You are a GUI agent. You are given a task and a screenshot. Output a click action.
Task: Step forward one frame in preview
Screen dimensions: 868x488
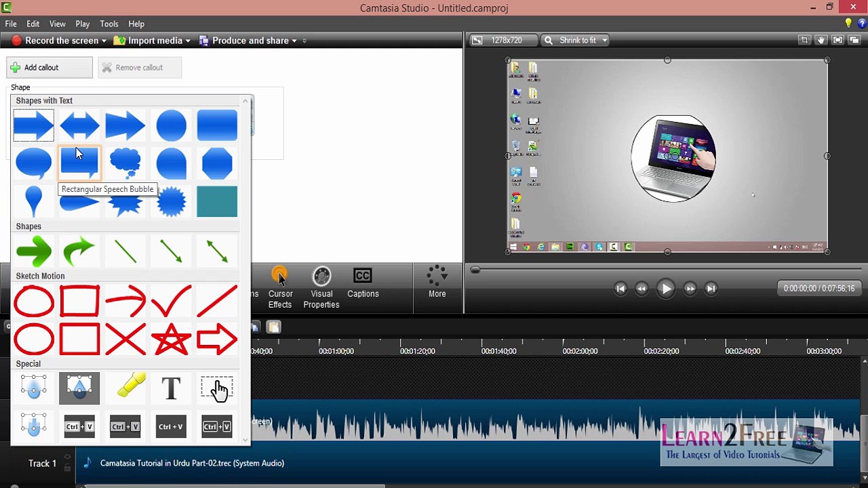pyautogui.click(x=690, y=289)
